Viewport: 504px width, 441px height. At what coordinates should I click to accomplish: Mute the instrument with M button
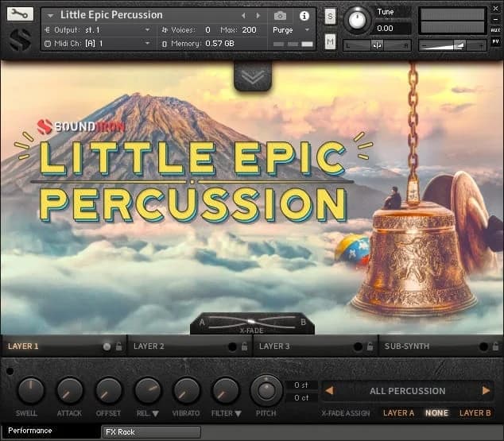click(330, 42)
